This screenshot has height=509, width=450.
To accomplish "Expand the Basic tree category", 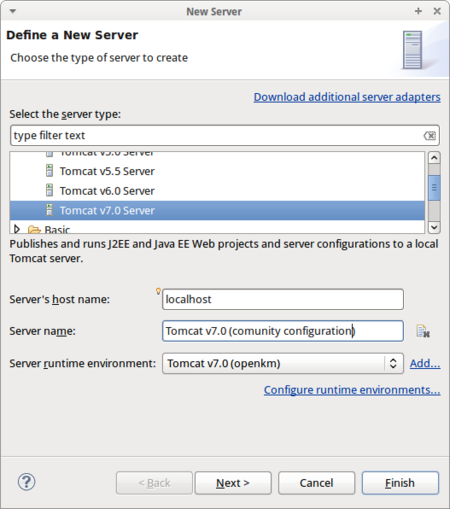I will tap(17, 229).
